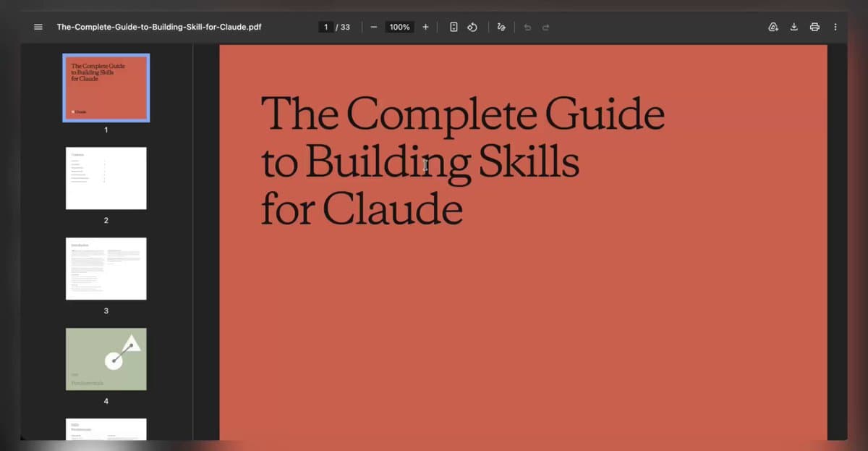The height and width of the screenshot is (451, 868).
Task: Rotate the document counterclockwise
Action: [472, 27]
